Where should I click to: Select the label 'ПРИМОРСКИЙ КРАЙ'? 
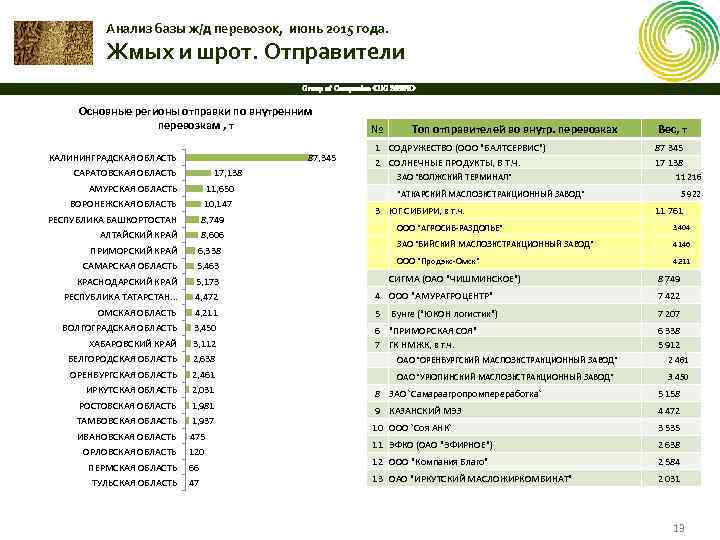click(x=134, y=251)
